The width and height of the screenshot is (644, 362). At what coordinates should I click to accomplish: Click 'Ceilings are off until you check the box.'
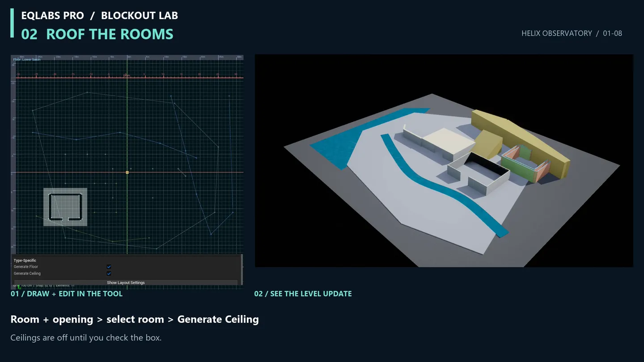pos(86,337)
